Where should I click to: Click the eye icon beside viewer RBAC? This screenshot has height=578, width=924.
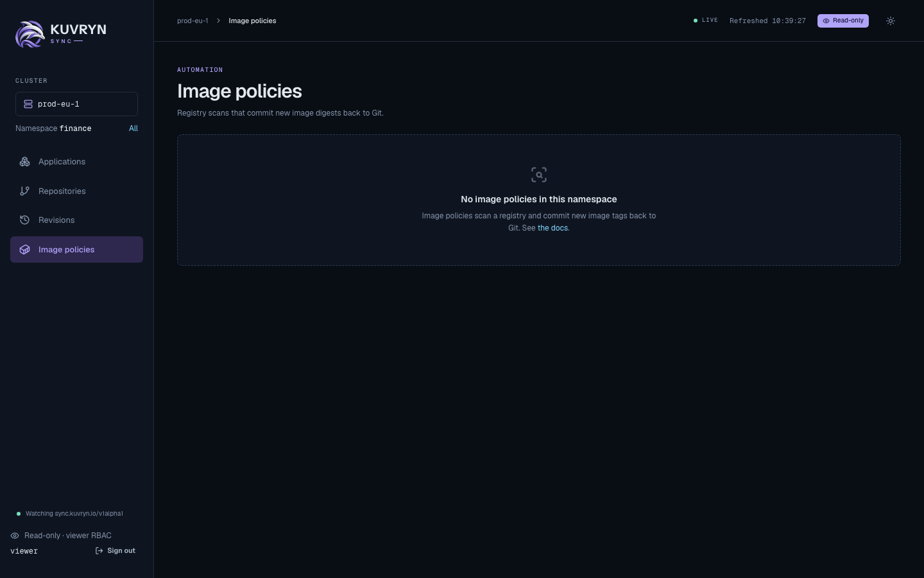coord(15,536)
